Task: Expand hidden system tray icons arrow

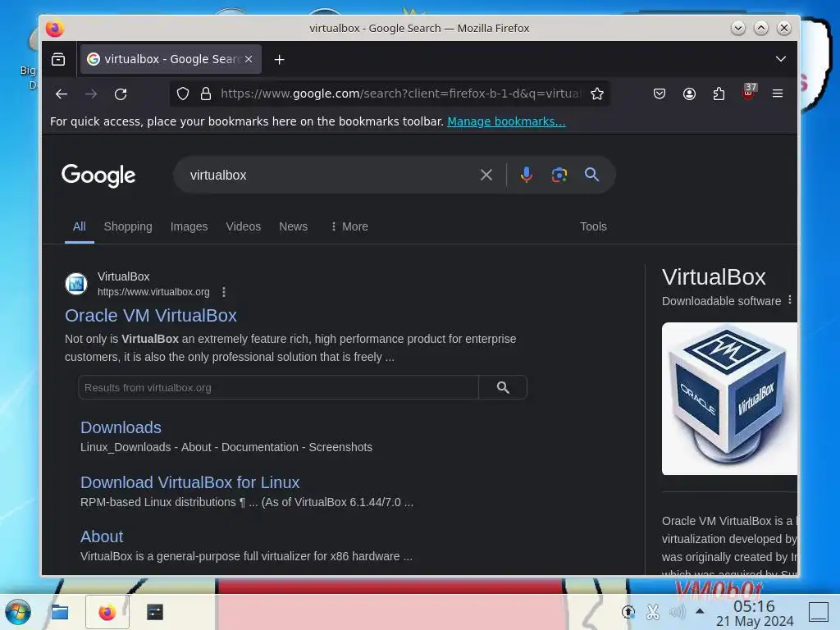Action: point(700,610)
